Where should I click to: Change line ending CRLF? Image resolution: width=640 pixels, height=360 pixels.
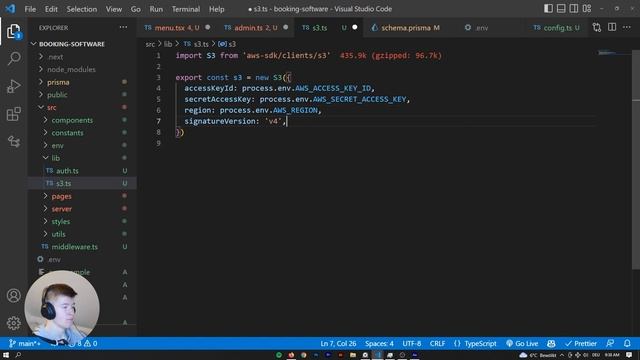[437, 343]
